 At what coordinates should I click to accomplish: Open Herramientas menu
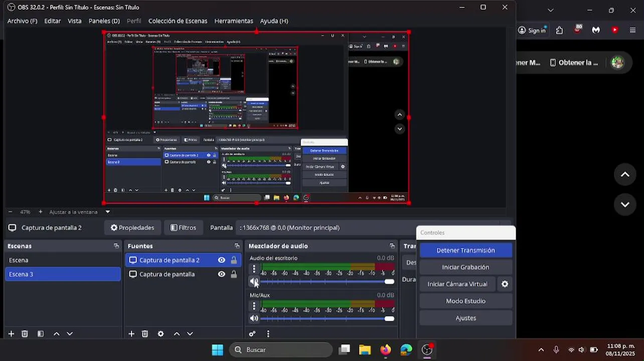tap(234, 21)
